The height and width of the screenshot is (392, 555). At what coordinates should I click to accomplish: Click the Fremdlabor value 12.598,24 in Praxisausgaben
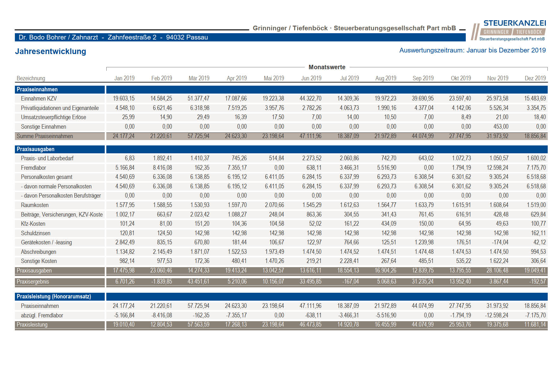[497, 168]
